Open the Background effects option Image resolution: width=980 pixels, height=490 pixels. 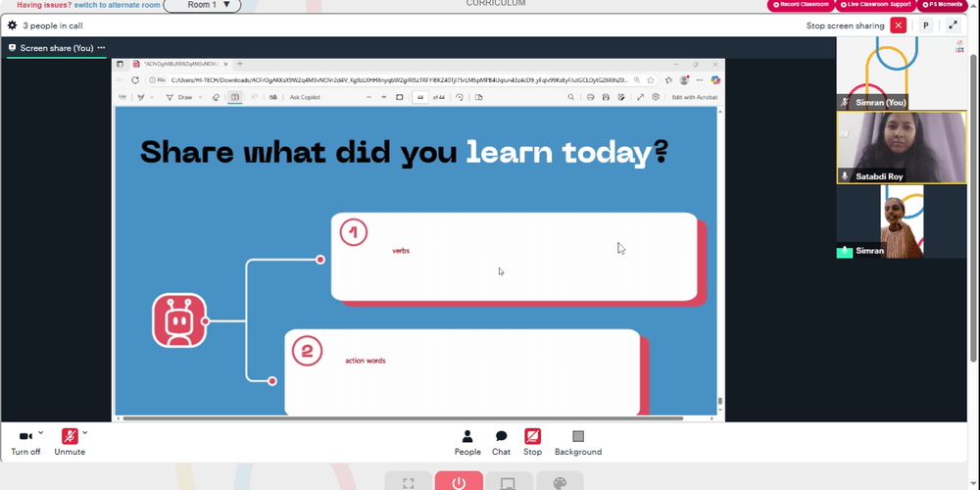(x=578, y=443)
